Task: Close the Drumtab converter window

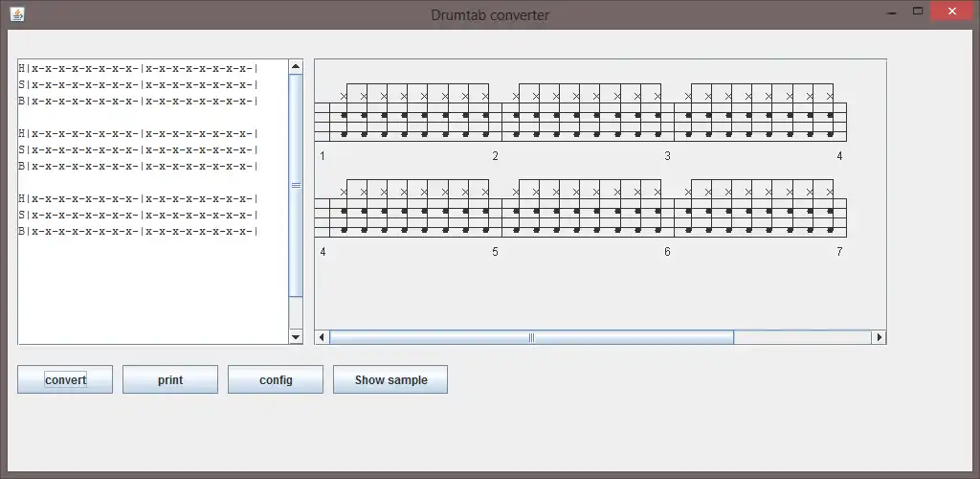Action: tap(952, 11)
